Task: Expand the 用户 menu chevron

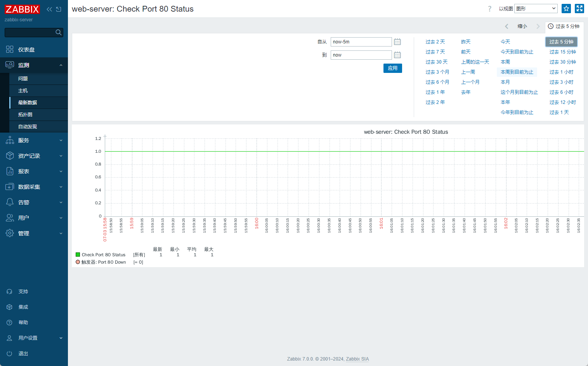Action: point(61,218)
